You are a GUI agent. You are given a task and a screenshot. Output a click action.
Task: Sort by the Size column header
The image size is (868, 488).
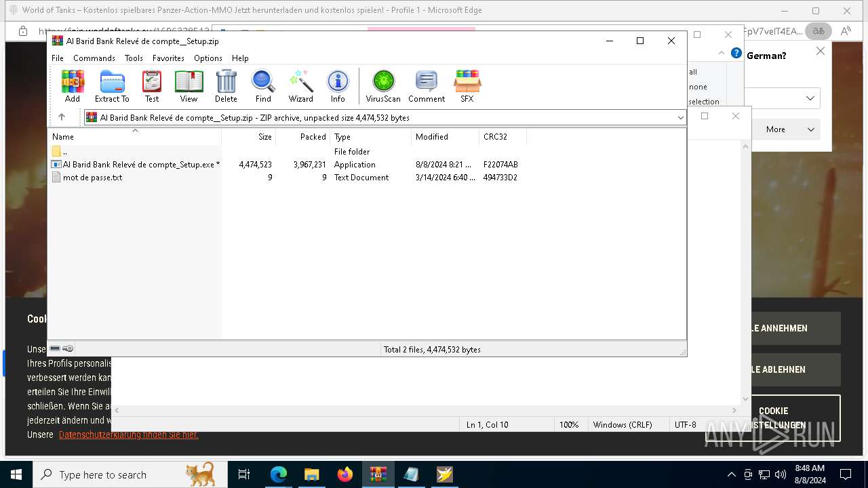click(249, 137)
